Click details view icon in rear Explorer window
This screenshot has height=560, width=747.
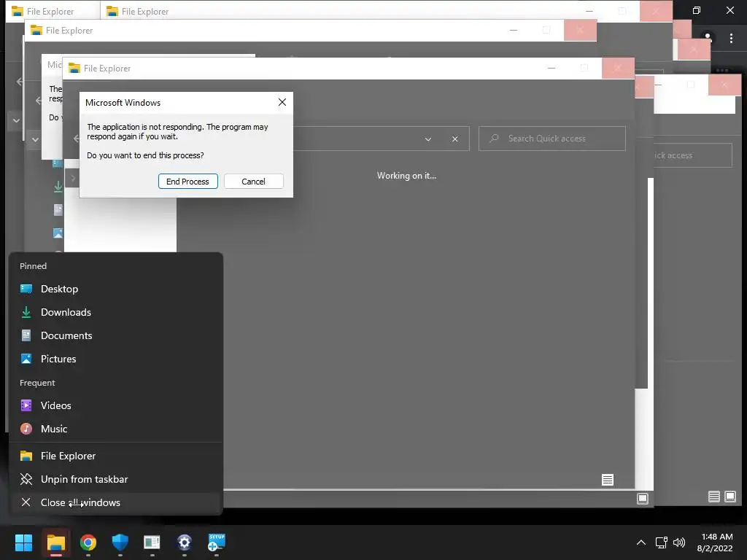tap(713, 497)
